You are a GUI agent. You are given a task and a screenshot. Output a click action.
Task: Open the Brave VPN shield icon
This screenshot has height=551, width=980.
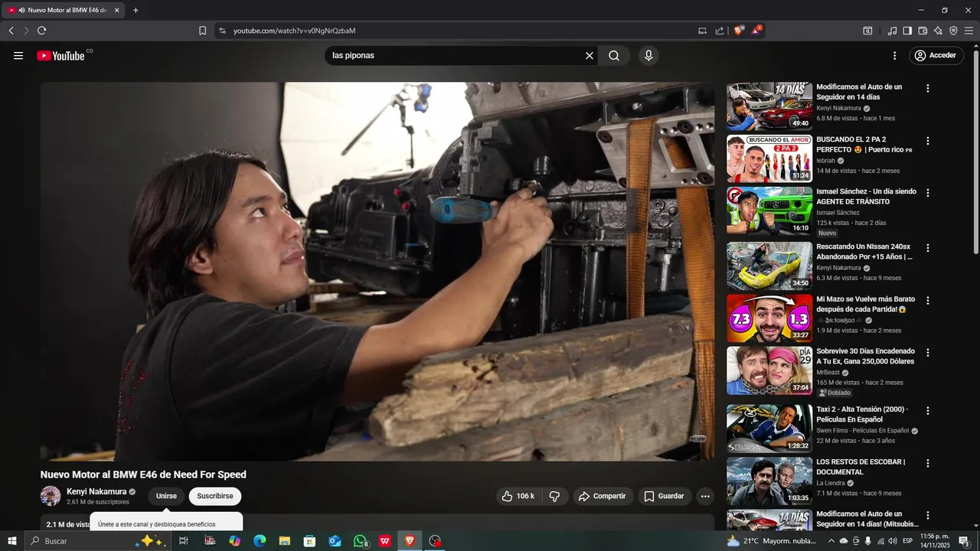point(953,31)
